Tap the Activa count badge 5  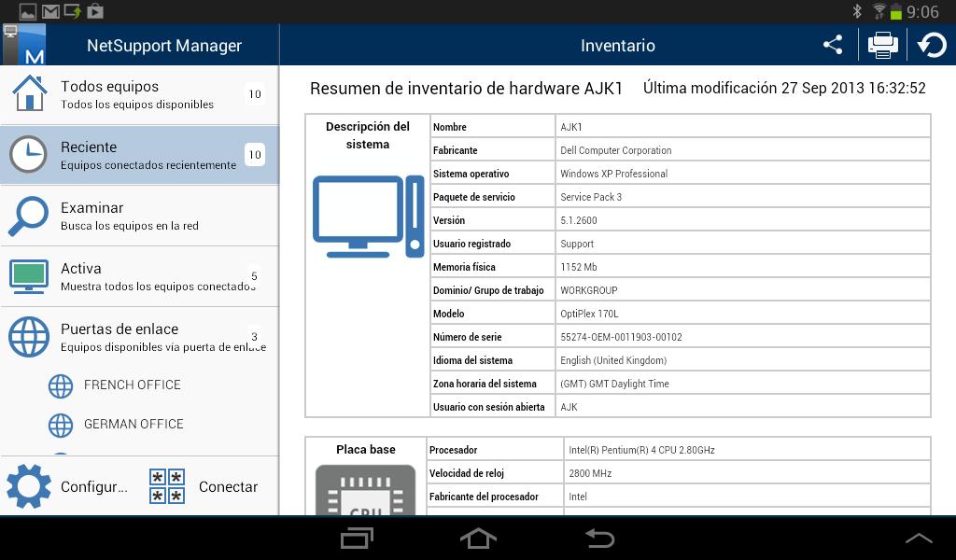pos(254,276)
